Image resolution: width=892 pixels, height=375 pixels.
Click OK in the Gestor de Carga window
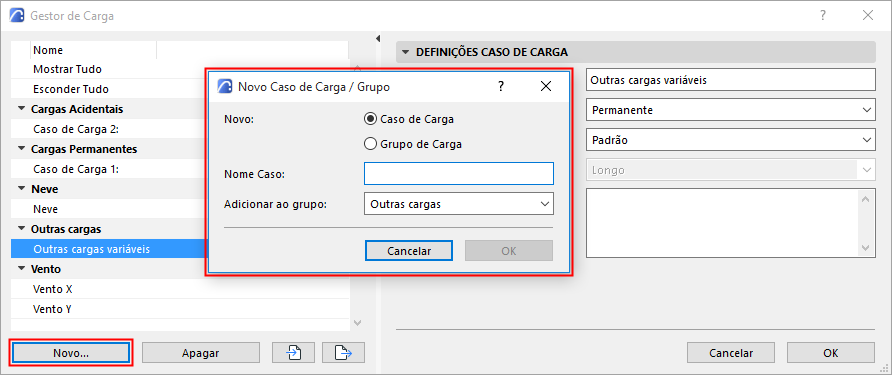(831, 353)
